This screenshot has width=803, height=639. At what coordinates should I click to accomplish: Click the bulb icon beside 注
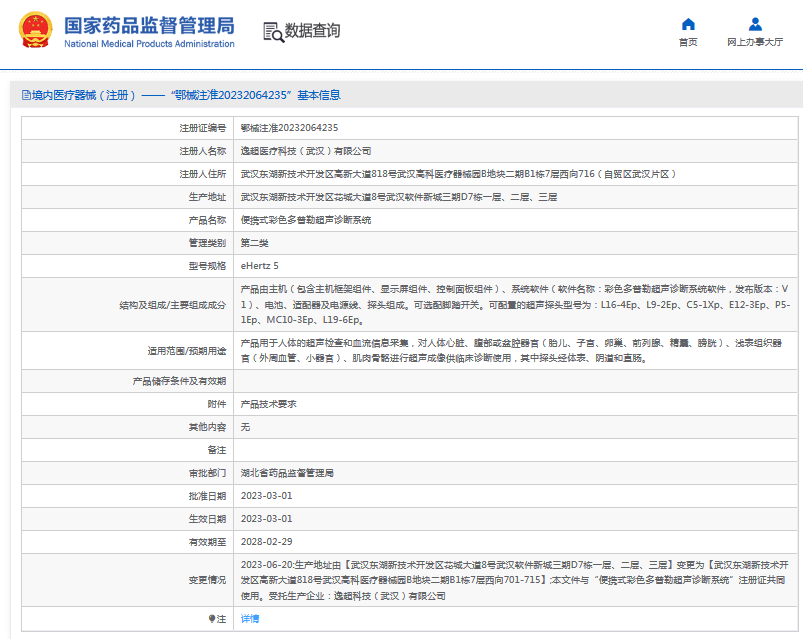[212, 619]
